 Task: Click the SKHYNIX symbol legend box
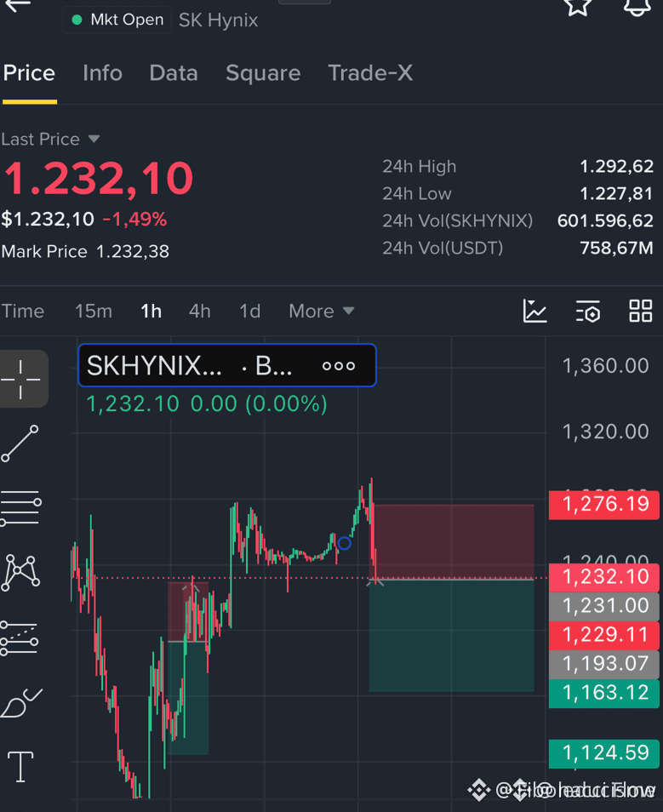(x=227, y=365)
